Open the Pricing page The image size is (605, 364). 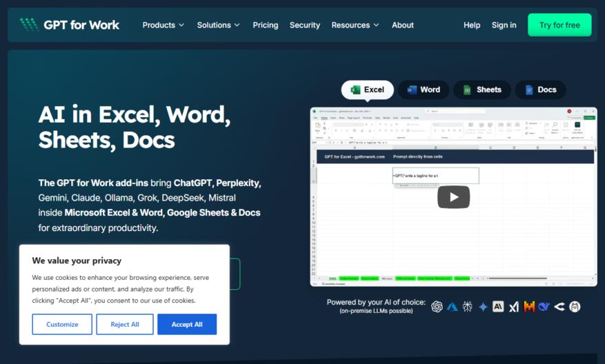pyautogui.click(x=266, y=25)
